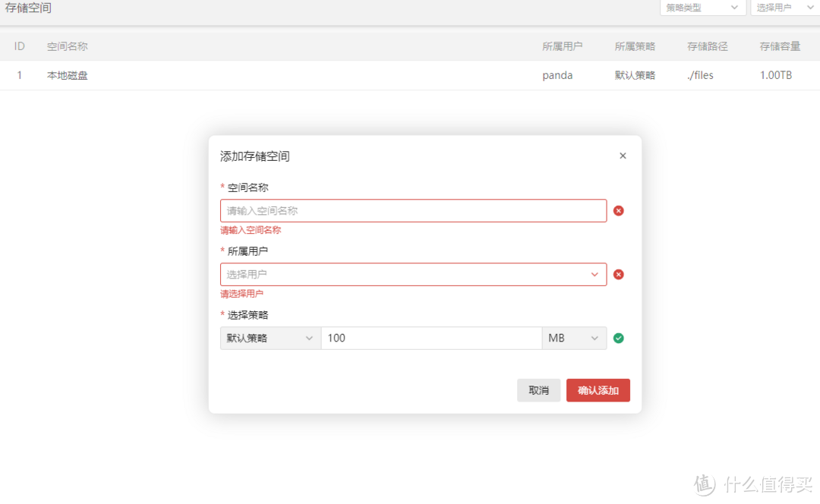Click the clear icon beside the owner user field

coord(618,274)
